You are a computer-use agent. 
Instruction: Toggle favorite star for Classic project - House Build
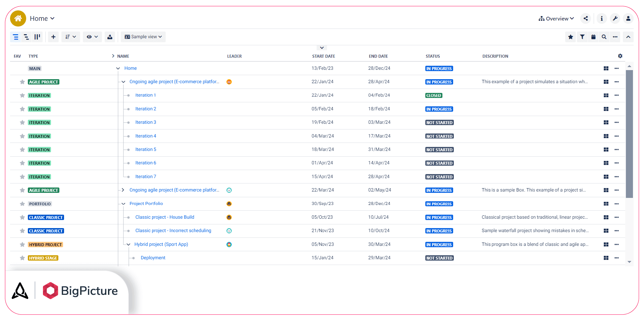(22, 217)
